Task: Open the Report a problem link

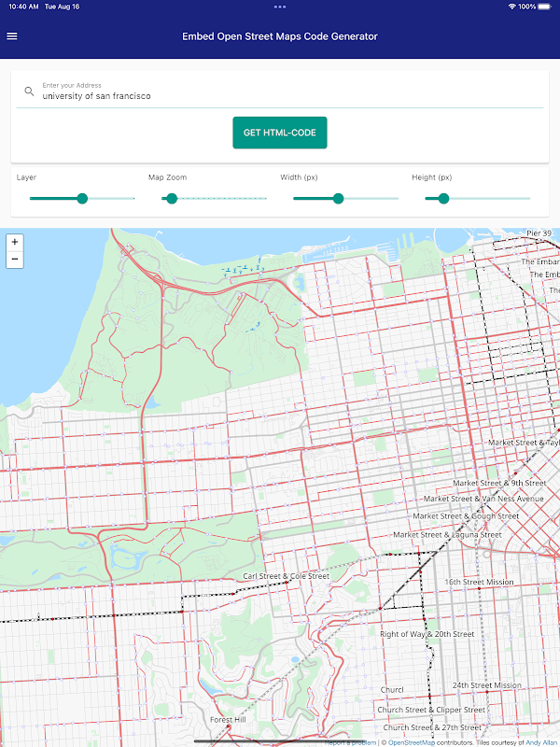Action: click(351, 742)
